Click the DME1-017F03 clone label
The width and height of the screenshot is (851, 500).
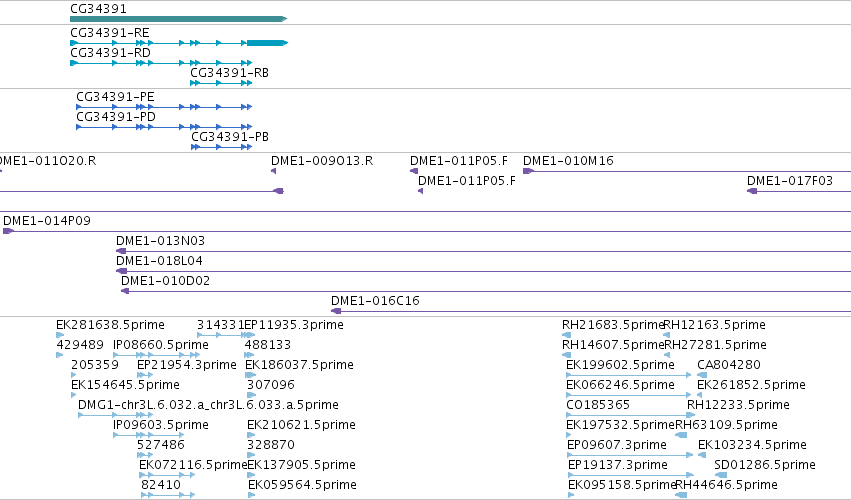coord(790,181)
